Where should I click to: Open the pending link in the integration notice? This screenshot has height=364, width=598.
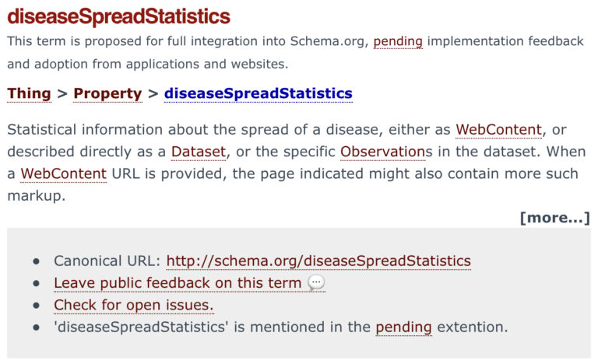coord(397,41)
